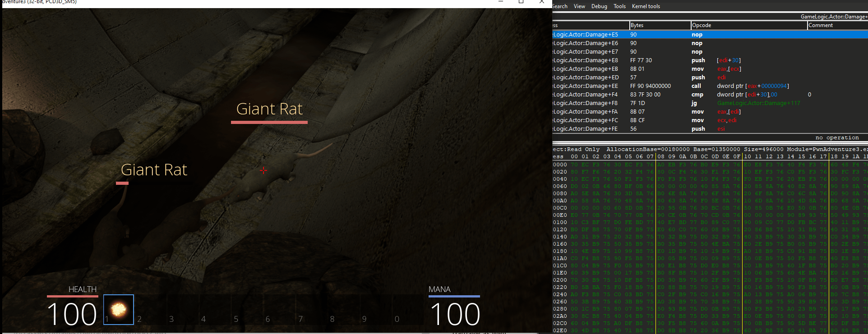The width and height of the screenshot is (868, 334).
Task: Click the health value 100
Action: [x=72, y=314]
